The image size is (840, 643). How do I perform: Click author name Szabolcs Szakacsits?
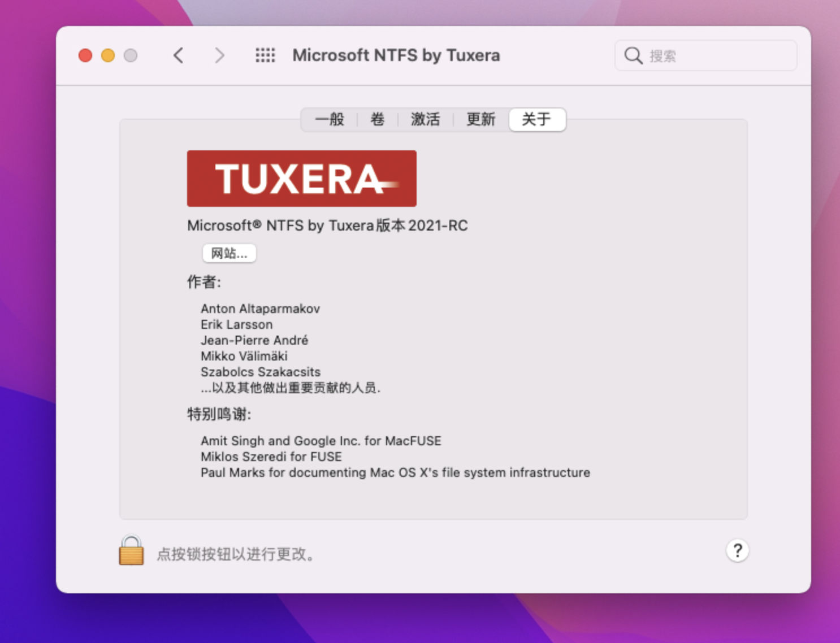tap(260, 372)
